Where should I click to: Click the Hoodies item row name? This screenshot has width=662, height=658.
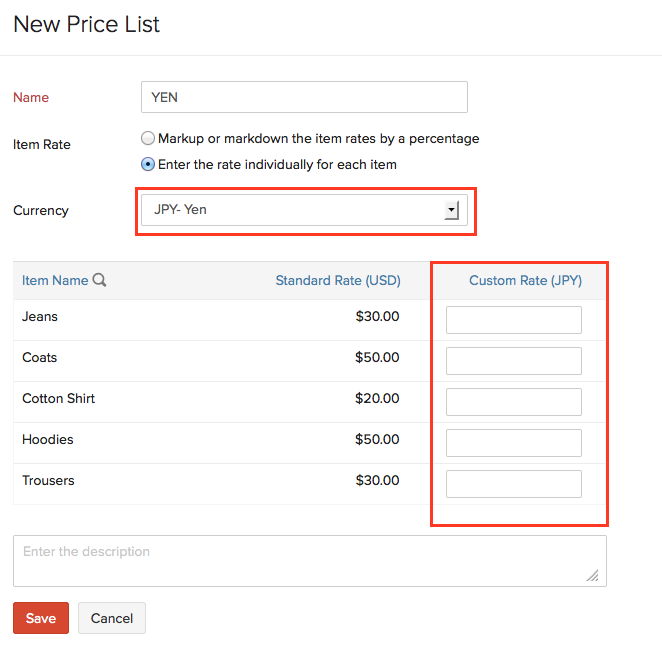48,440
